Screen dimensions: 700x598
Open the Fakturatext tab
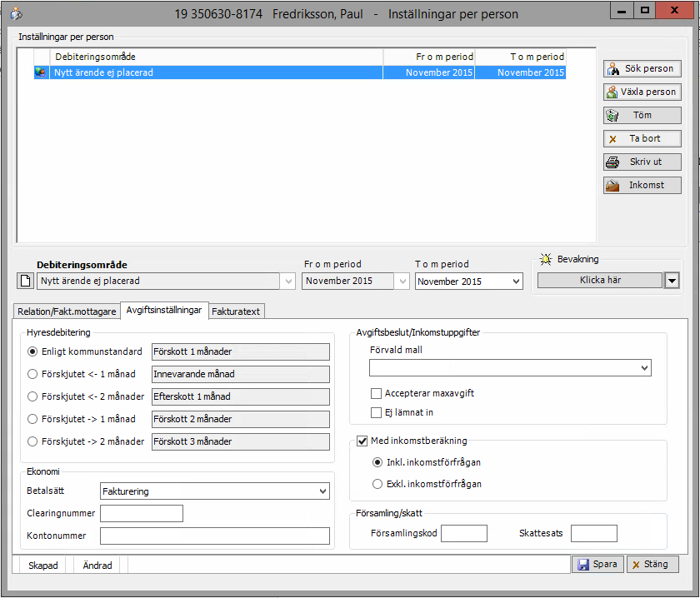[x=236, y=311]
